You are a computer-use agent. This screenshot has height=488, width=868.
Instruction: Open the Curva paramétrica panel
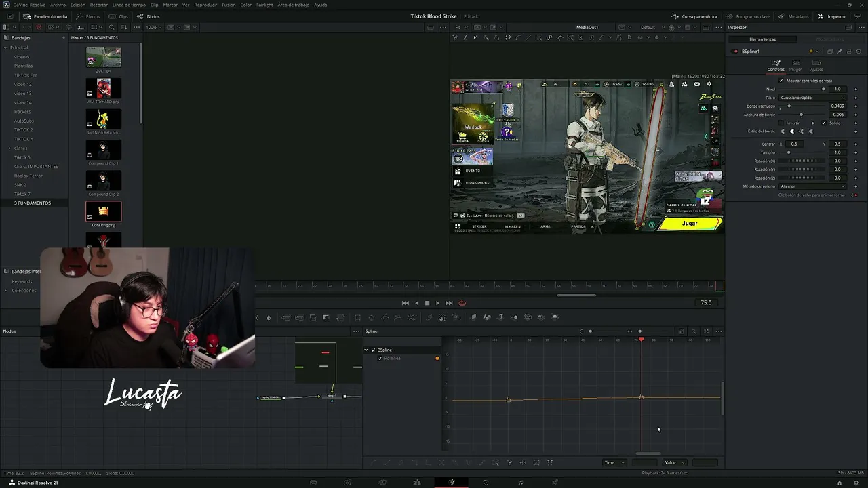click(x=694, y=16)
